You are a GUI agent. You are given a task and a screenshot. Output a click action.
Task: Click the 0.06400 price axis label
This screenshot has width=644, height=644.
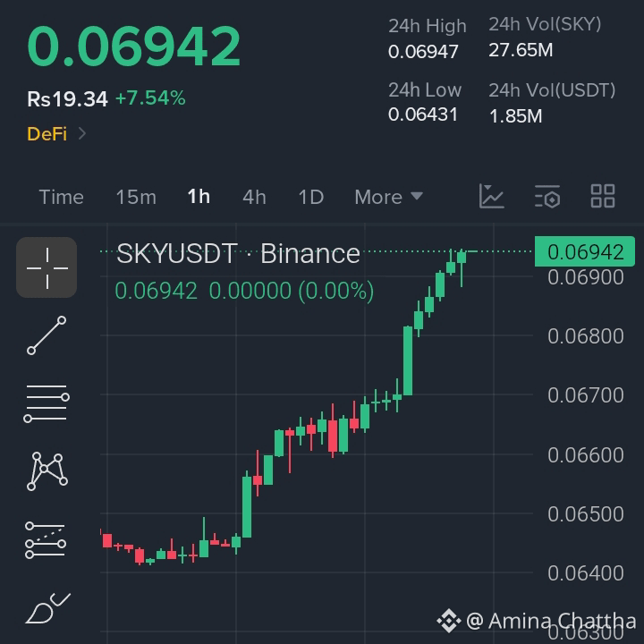[x=586, y=573]
